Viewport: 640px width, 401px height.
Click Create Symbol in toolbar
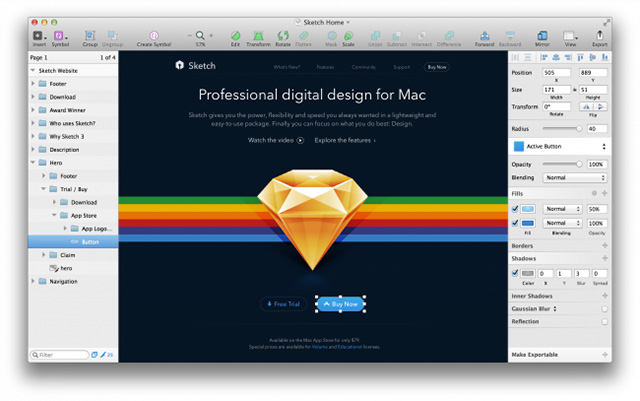coord(153,36)
